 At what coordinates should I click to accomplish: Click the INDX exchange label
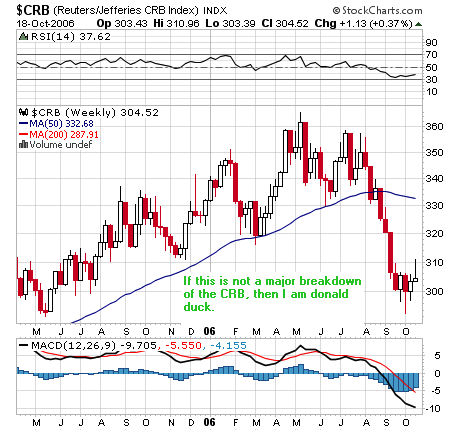point(215,11)
